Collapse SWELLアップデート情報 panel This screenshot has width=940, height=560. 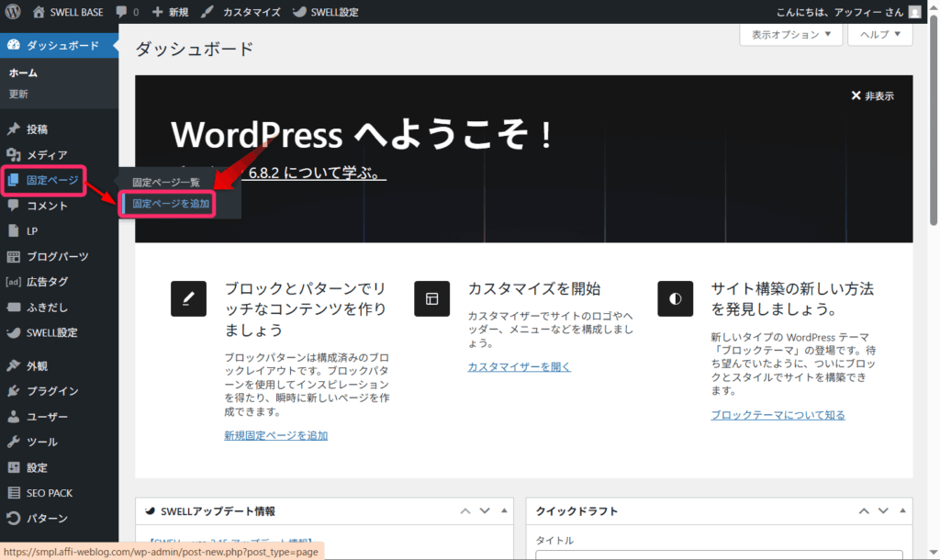click(x=504, y=511)
